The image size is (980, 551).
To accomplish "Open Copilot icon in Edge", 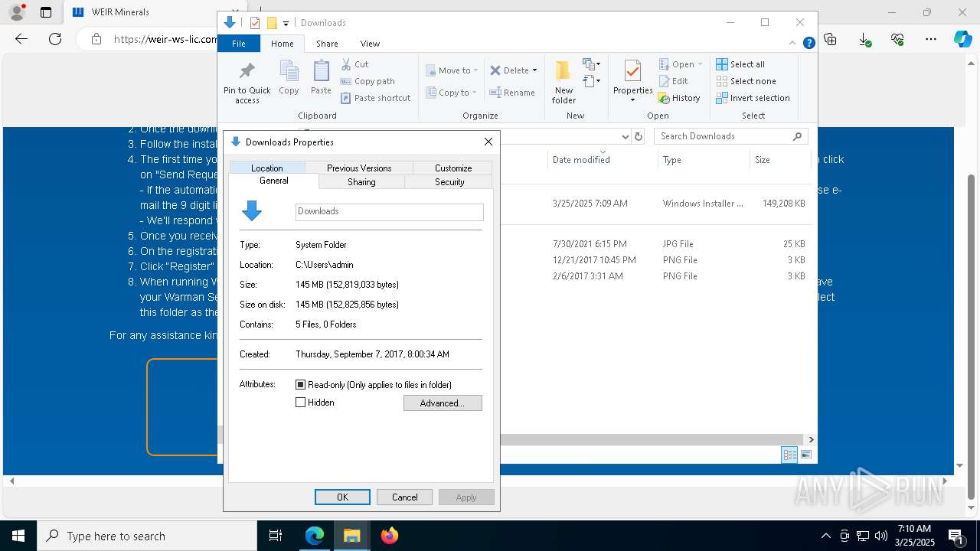I will click(962, 39).
